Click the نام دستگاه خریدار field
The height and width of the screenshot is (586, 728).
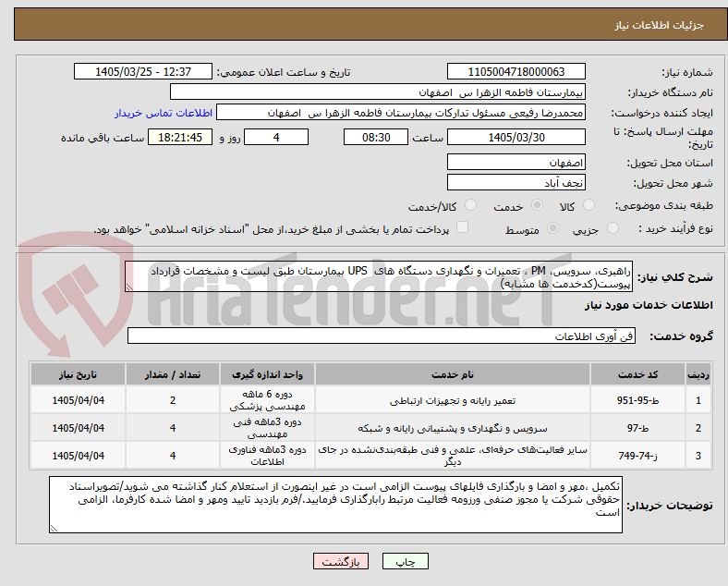point(378,92)
